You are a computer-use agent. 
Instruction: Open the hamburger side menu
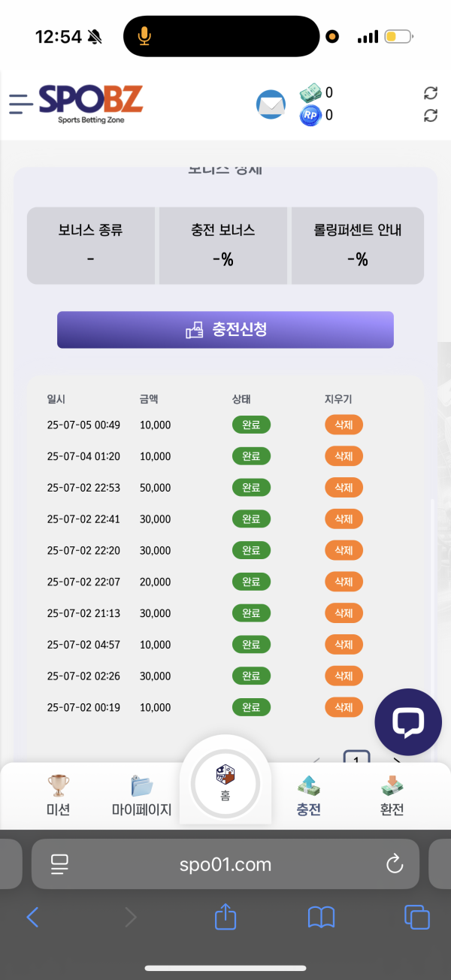pos(21,104)
